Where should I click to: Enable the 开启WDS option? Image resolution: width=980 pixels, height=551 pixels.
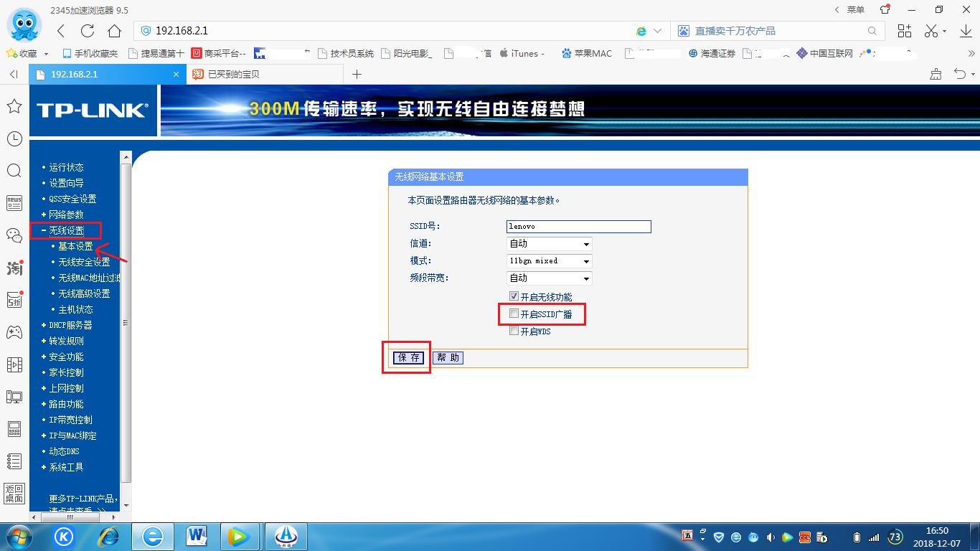(x=514, y=331)
